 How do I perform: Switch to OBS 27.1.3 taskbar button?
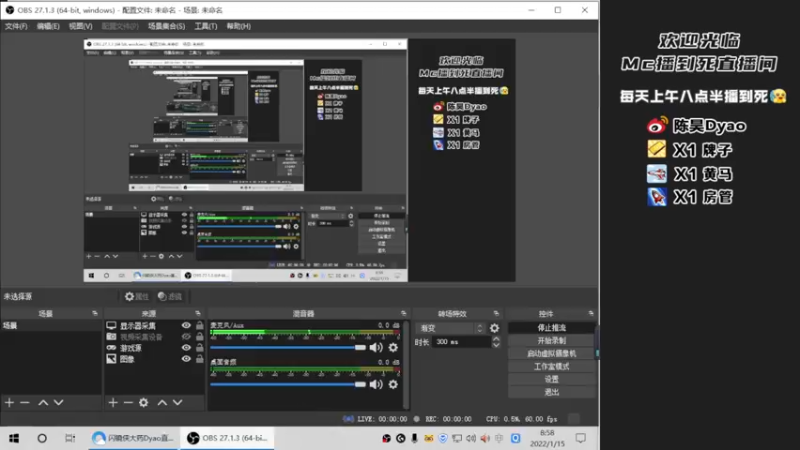tap(227, 438)
